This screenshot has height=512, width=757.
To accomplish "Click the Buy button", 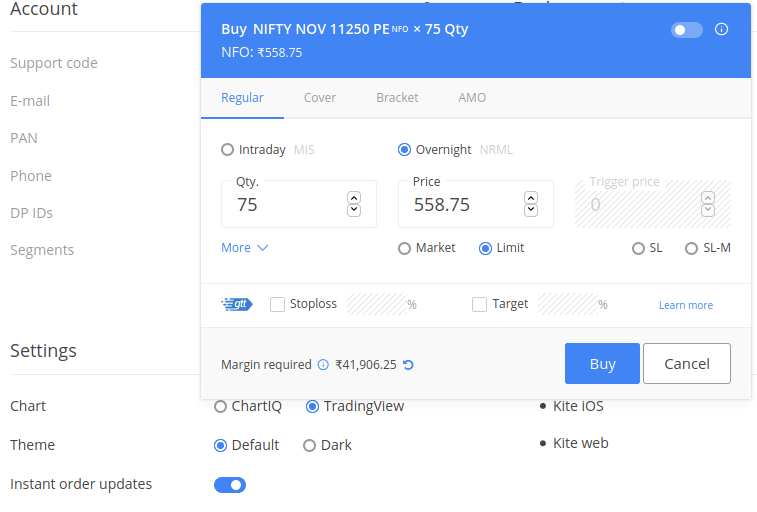I will [602, 364].
